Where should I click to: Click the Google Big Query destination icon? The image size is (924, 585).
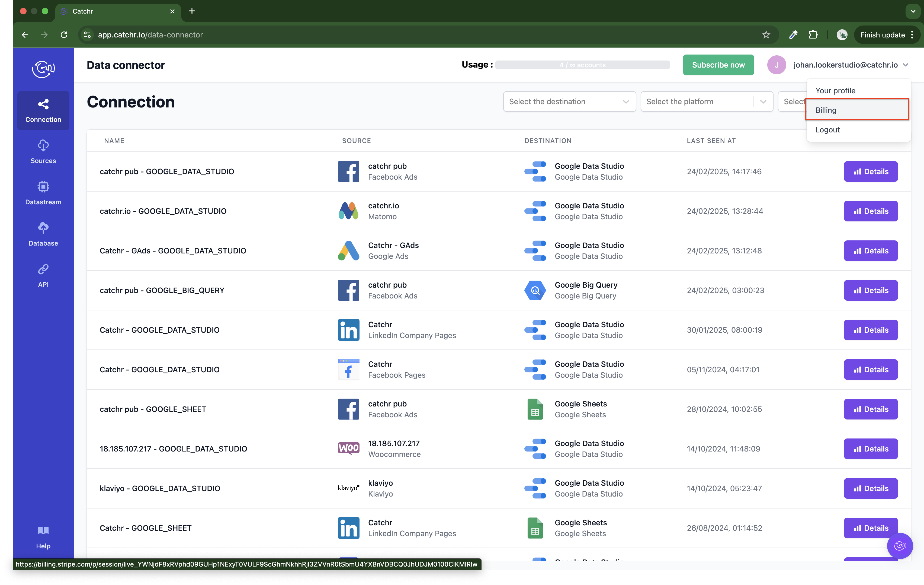tap(535, 290)
